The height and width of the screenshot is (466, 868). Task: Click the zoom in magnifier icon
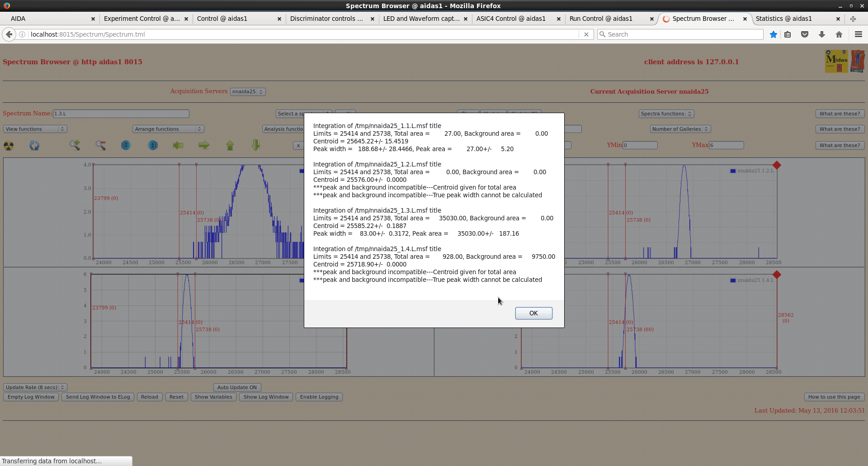click(75, 145)
